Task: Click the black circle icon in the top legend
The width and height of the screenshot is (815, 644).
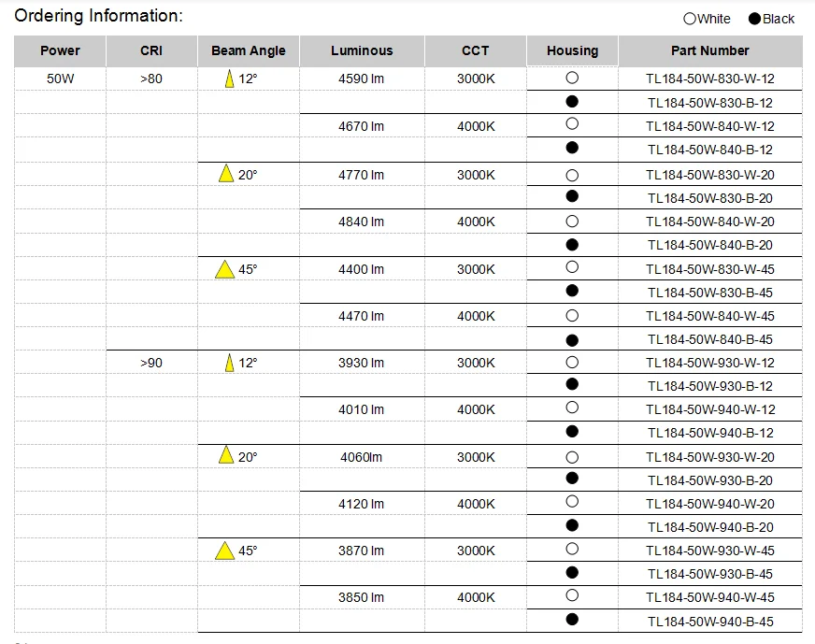Action: (x=754, y=19)
